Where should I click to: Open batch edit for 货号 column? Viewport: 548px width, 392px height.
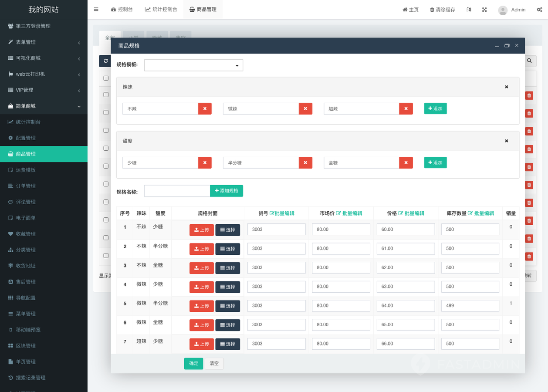tap(282, 213)
